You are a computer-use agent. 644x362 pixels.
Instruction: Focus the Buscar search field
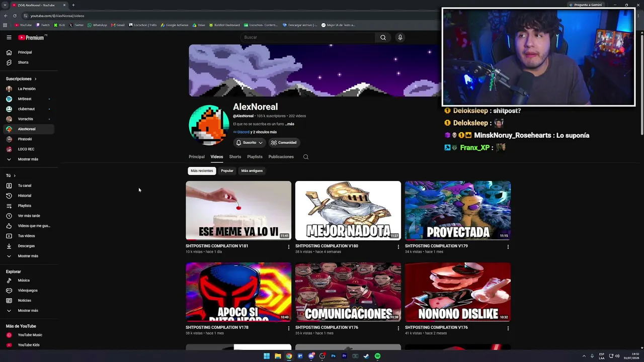308,37
